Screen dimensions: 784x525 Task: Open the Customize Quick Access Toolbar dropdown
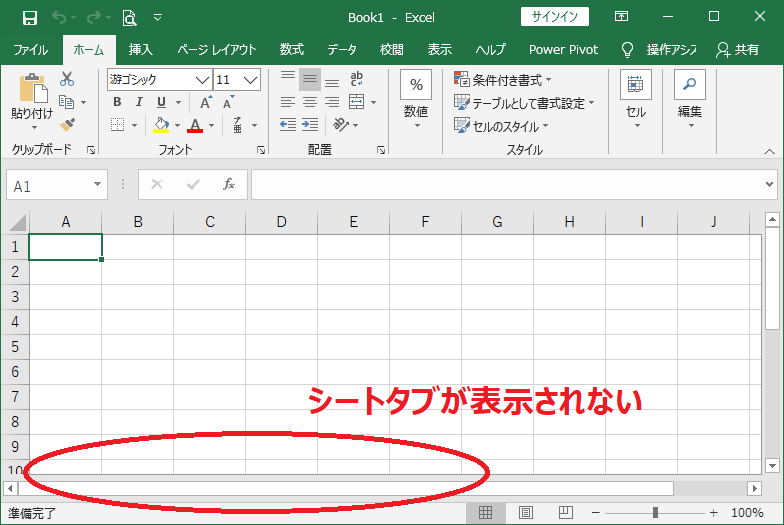(158, 18)
